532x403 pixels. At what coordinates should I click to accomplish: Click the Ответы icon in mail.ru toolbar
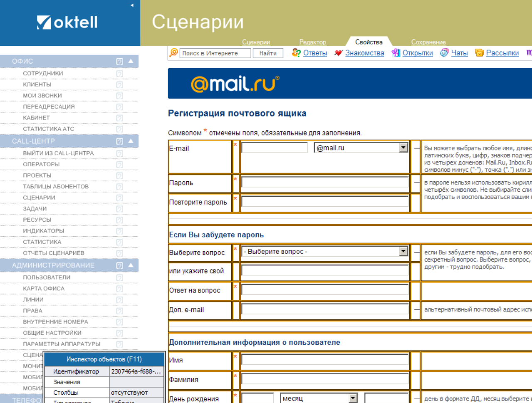(x=296, y=53)
